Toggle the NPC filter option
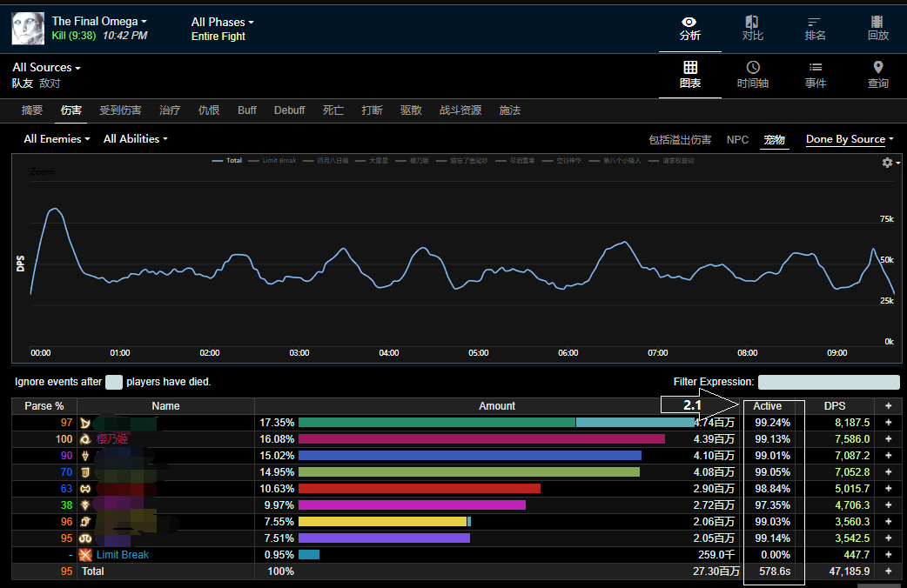The width and height of the screenshot is (907, 588). click(x=737, y=140)
